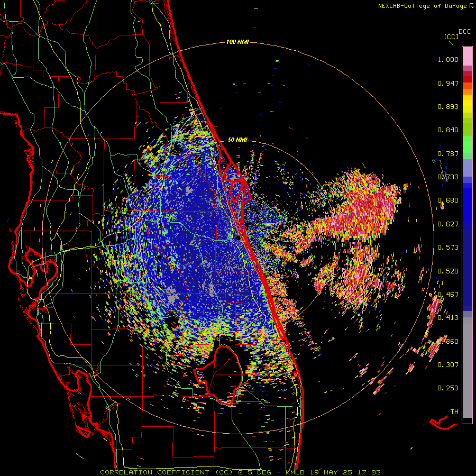Click the 0.573 color scale label
Viewport: 476px width, 476px height.
coord(448,248)
